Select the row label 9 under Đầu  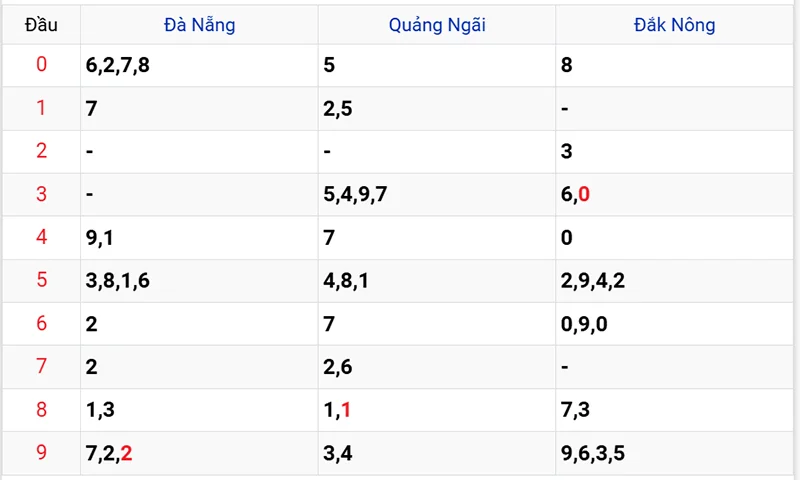coord(41,453)
